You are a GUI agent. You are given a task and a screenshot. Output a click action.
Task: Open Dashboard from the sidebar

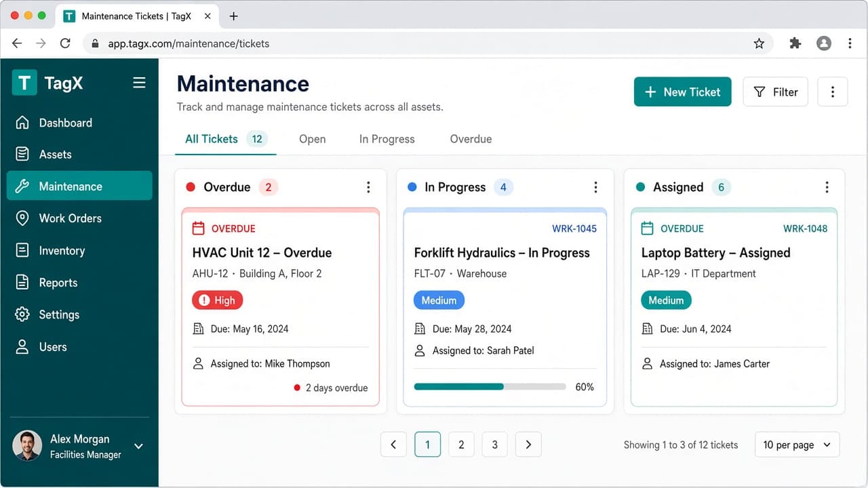[x=79, y=123]
